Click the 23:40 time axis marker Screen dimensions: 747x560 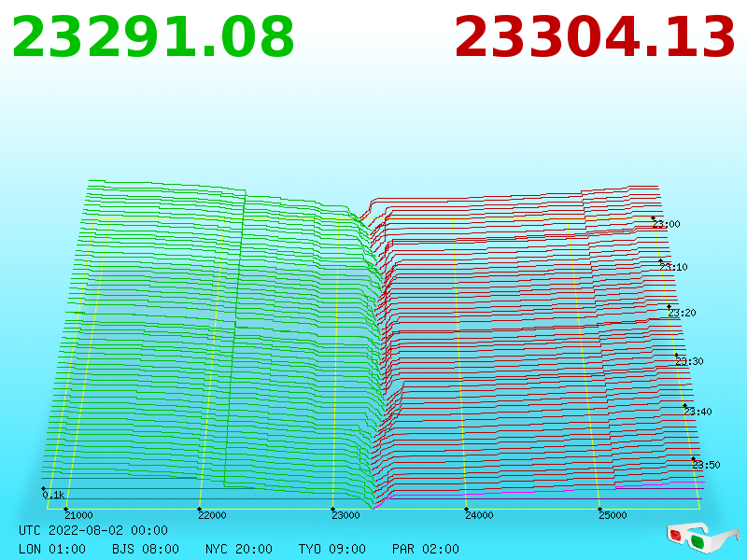(x=698, y=412)
